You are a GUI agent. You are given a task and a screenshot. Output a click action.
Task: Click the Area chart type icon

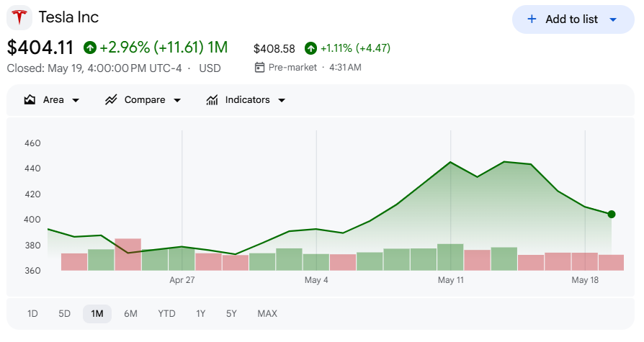(x=30, y=100)
